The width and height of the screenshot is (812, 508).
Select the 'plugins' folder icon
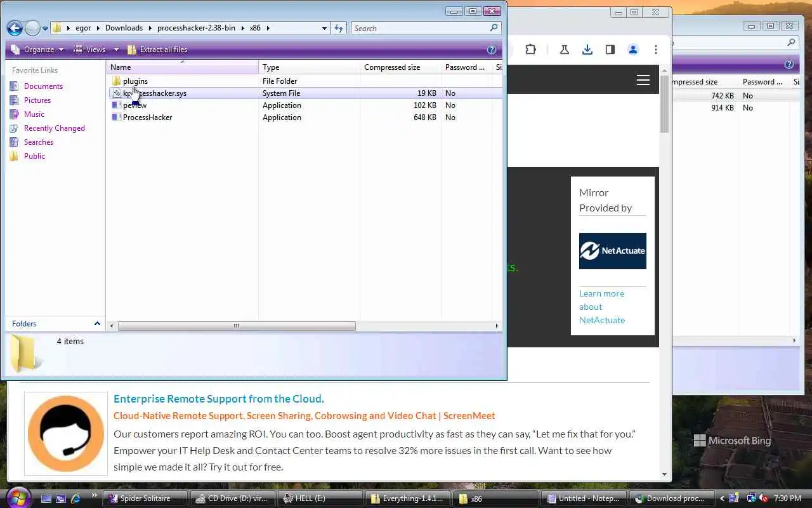(117, 81)
